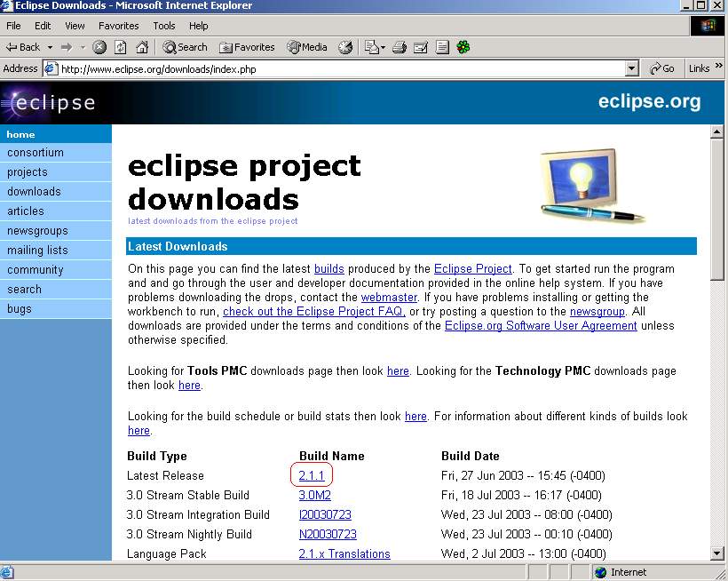Screen dimensions: 728x581
Task: Open the File menu
Action: tap(13, 26)
